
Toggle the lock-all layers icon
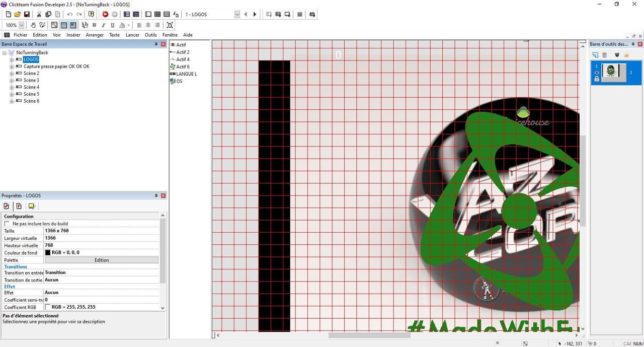point(626,55)
